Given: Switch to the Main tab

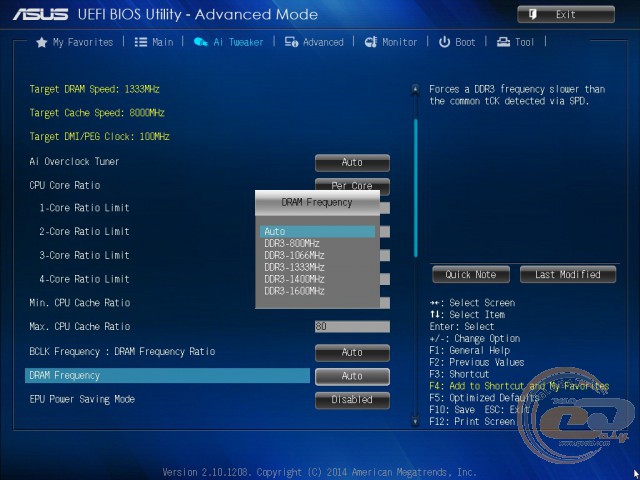Looking at the screenshot, I should point(154,42).
